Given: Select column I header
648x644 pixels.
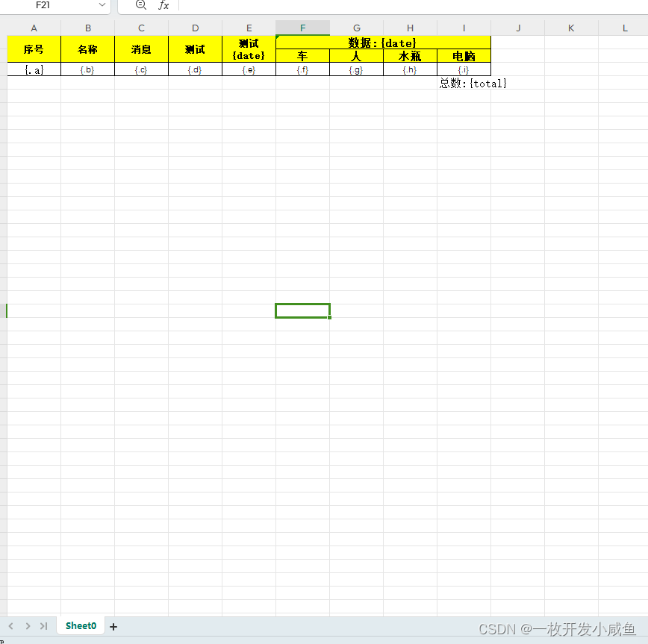Looking at the screenshot, I should click(x=464, y=28).
